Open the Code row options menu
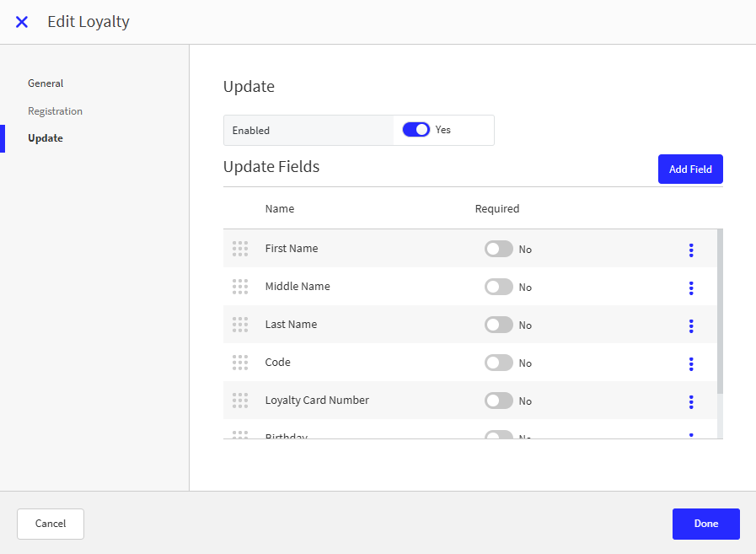This screenshot has height=554, width=756. (x=691, y=363)
